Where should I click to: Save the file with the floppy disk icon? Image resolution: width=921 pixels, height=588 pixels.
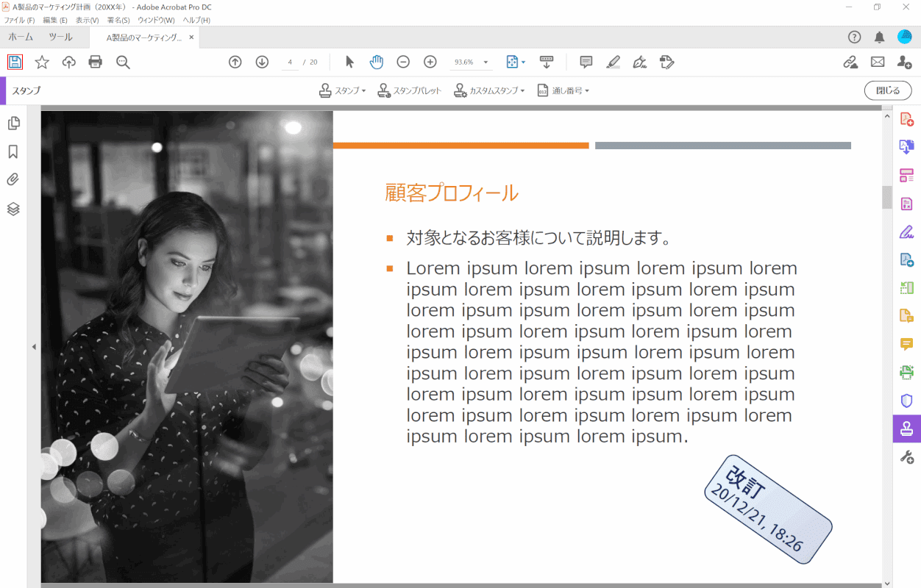[x=15, y=62]
